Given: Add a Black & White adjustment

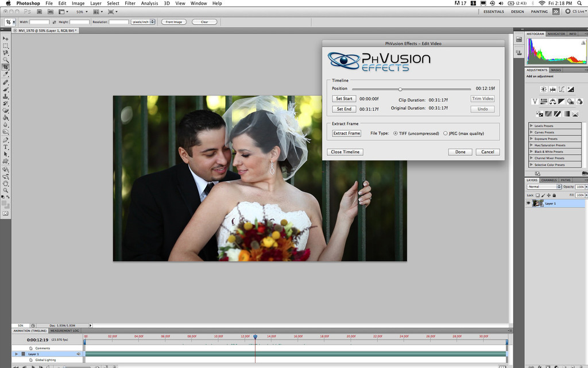Looking at the screenshot, I should (x=562, y=101).
